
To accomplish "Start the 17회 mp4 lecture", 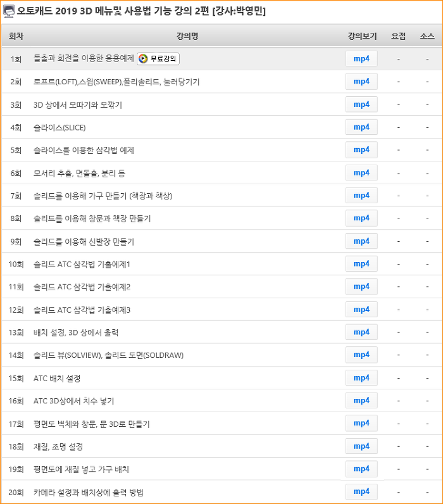I will [361, 424].
